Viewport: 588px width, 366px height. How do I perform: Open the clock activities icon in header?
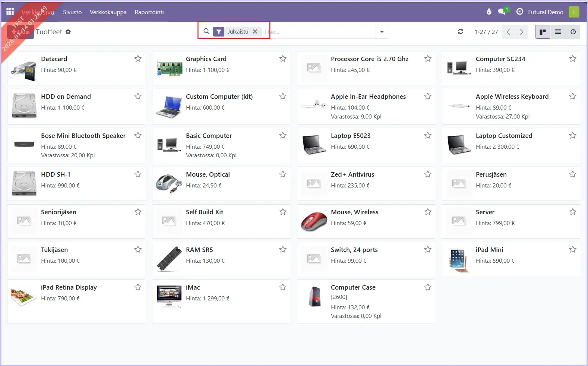[519, 12]
